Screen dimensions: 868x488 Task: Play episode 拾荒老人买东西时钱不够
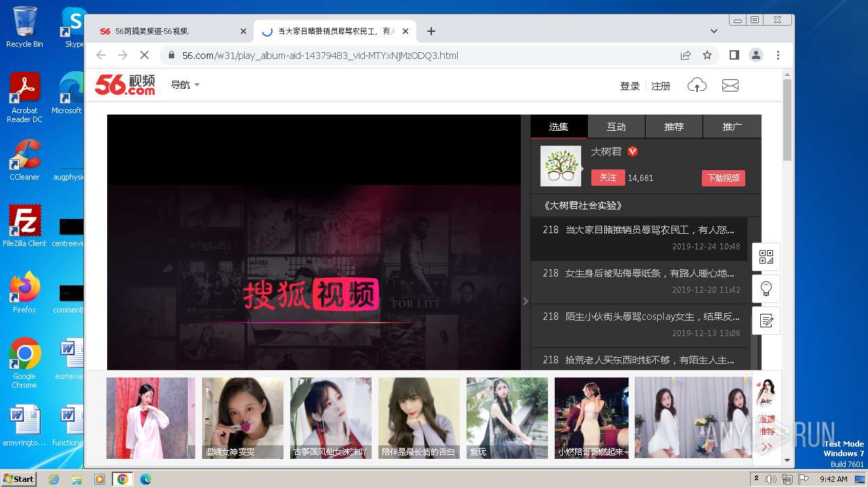pyautogui.click(x=639, y=360)
